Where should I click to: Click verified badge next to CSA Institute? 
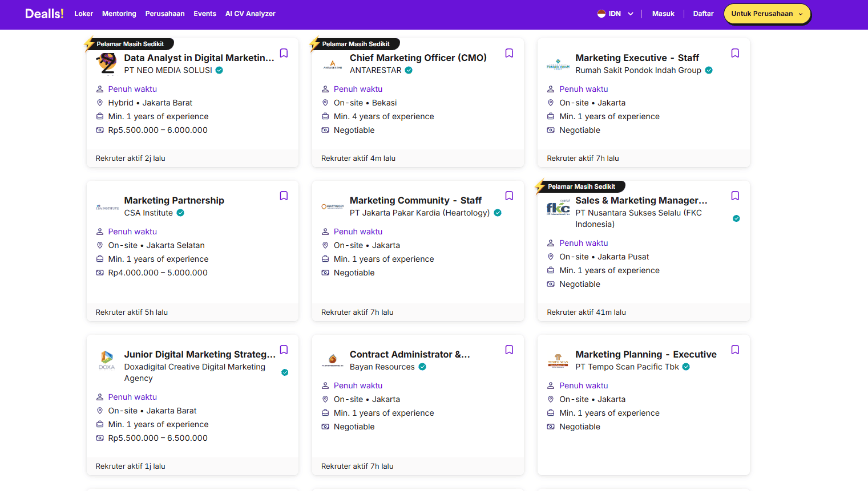(x=180, y=213)
